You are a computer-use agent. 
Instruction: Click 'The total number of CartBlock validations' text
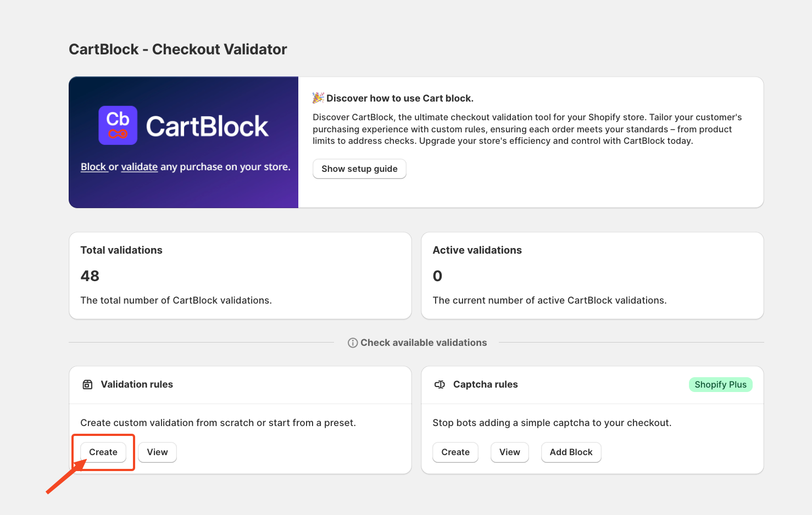(176, 300)
